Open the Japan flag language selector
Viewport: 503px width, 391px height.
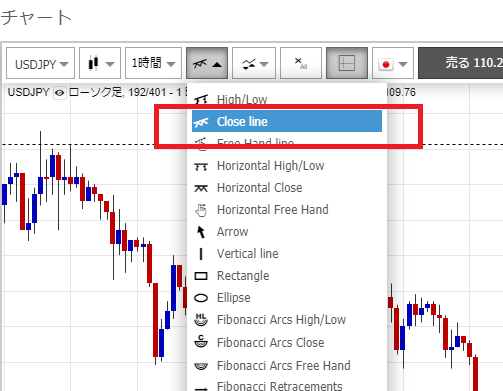[x=393, y=63]
